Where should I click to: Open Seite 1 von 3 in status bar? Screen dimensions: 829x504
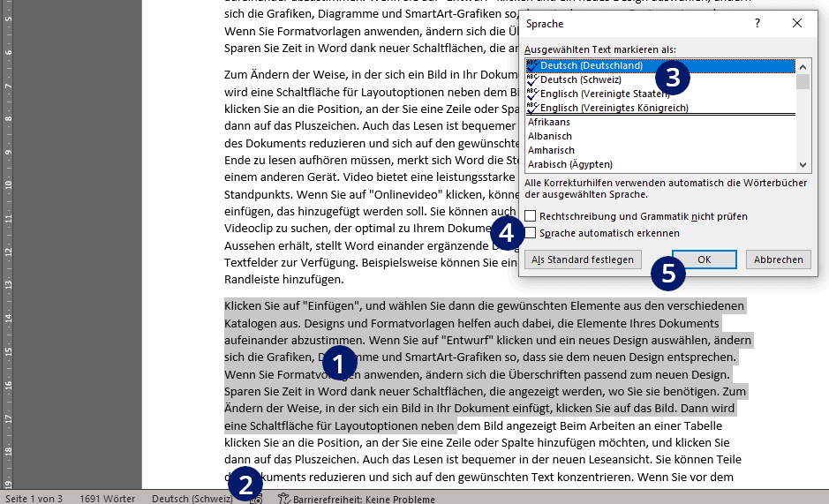click(x=34, y=499)
